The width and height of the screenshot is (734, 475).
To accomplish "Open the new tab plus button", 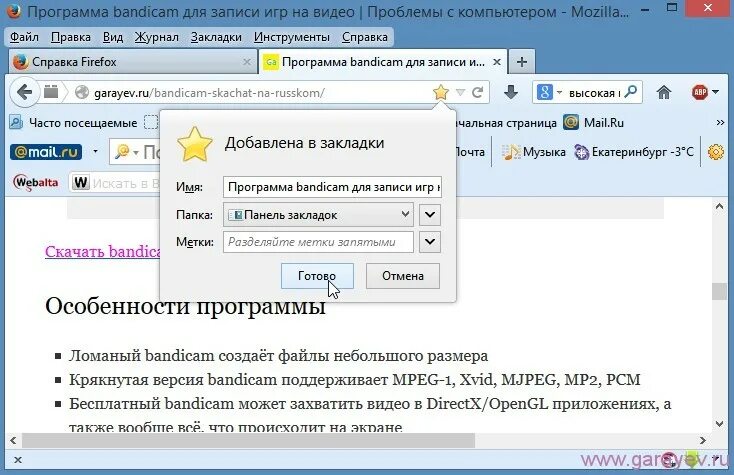I will click(521, 62).
